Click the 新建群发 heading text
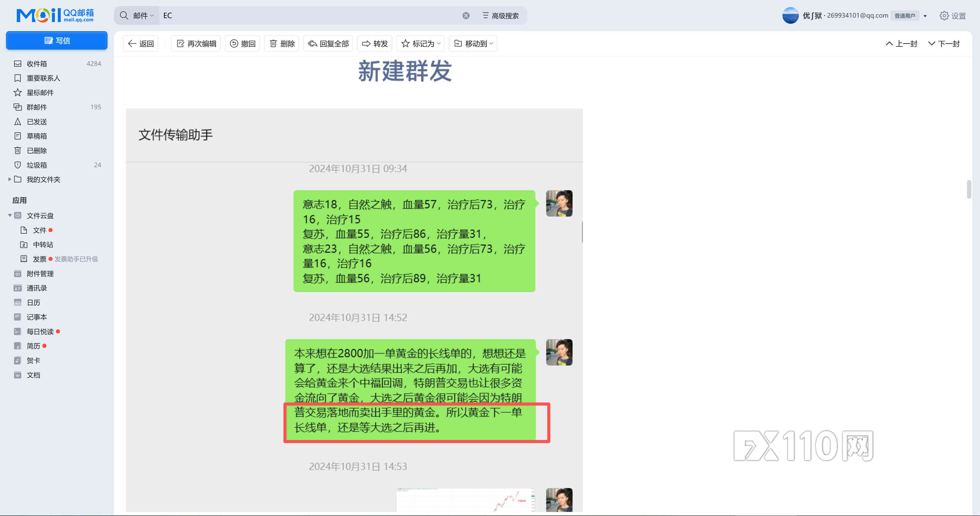Screen dimensions: 980x516 (405, 71)
